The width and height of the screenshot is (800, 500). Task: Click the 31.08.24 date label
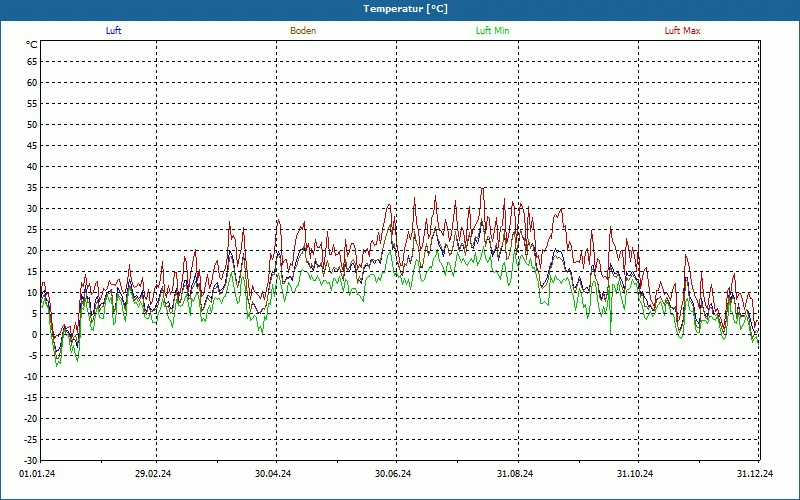[x=515, y=474]
